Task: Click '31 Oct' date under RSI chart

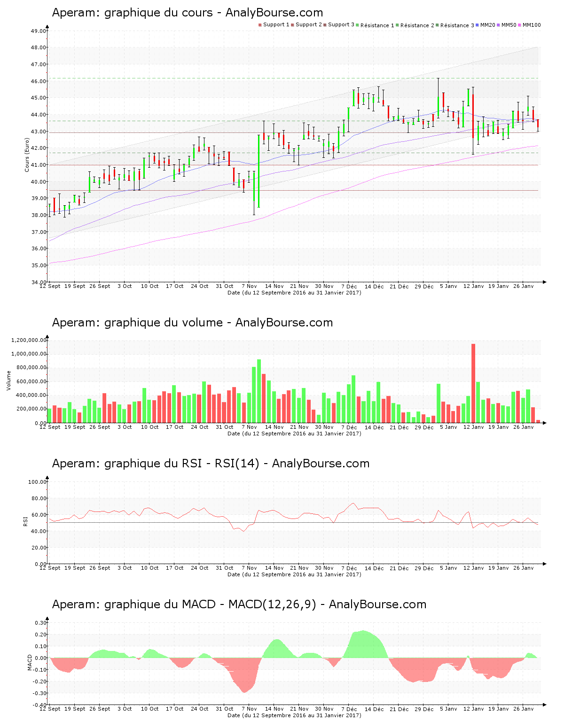Action: tap(225, 568)
